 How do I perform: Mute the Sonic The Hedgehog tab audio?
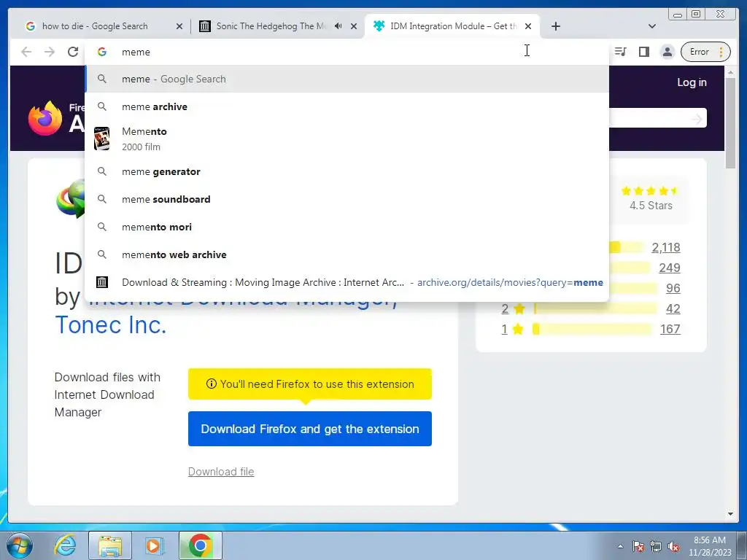point(338,26)
